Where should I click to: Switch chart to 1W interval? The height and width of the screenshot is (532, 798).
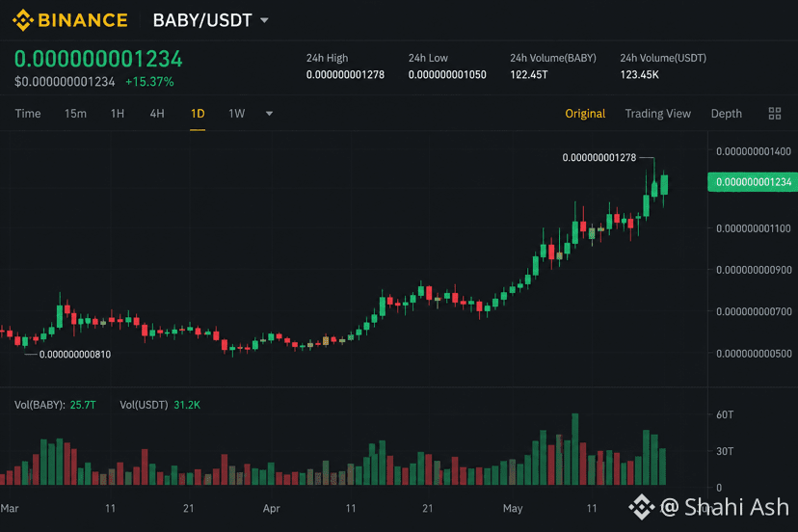click(x=237, y=114)
